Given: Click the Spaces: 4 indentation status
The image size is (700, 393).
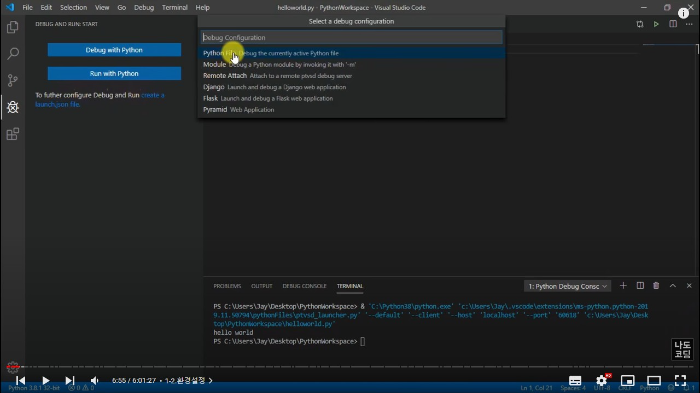Looking at the screenshot, I should coord(573,388).
